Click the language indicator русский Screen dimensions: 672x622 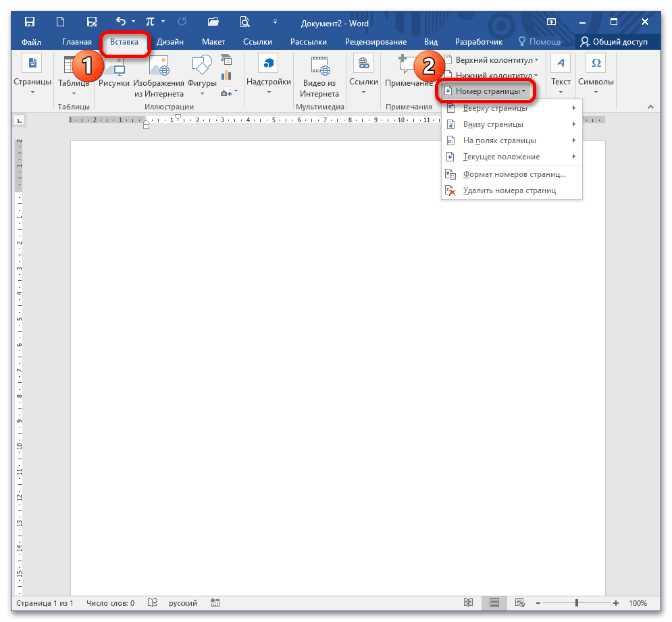tap(183, 603)
